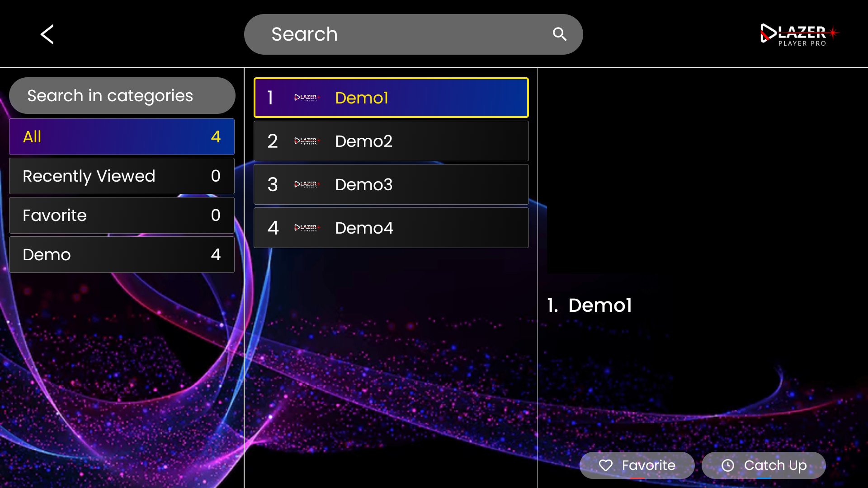Open the Favorite category in sidebar
This screenshot has height=488, width=868.
click(122, 216)
